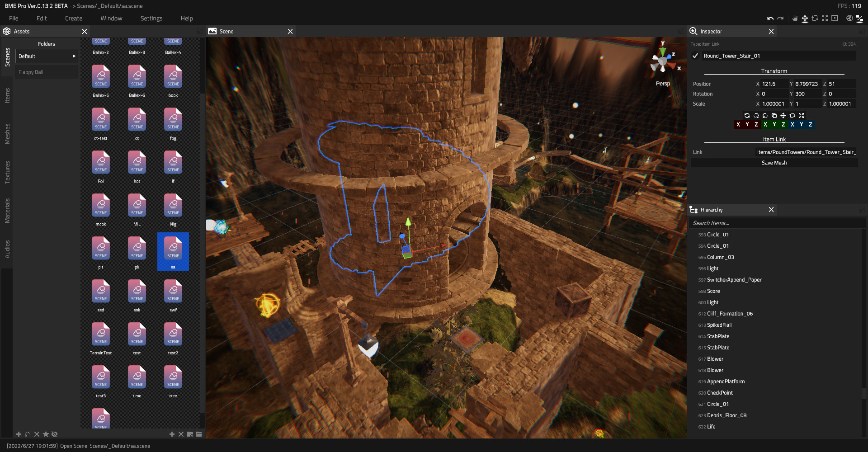Viewport: 868px width, 452px height.
Task: Open the world/environment settings globe icon
Action: tap(849, 18)
